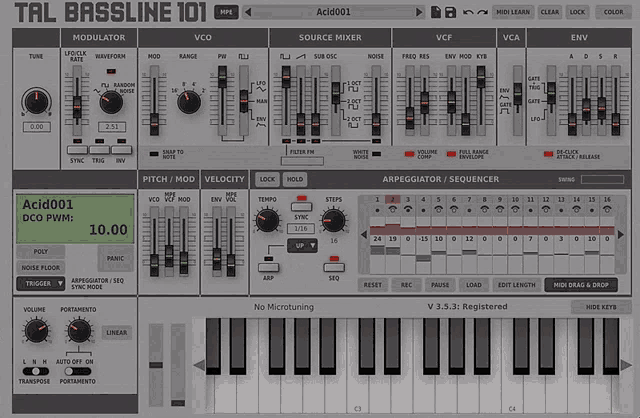Image resolution: width=640 pixels, height=418 pixels.
Task: Open the Trigger sync mode dropdown
Action: (40, 283)
